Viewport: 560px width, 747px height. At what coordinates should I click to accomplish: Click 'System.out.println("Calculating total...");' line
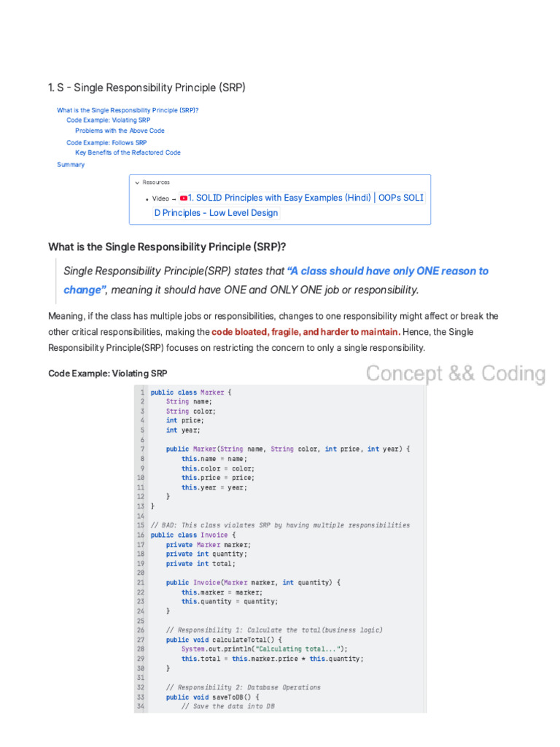[264, 649]
